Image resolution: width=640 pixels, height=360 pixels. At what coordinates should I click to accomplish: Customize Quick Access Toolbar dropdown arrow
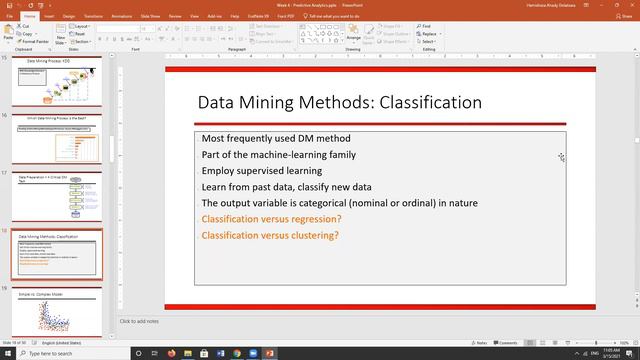[50, 5]
